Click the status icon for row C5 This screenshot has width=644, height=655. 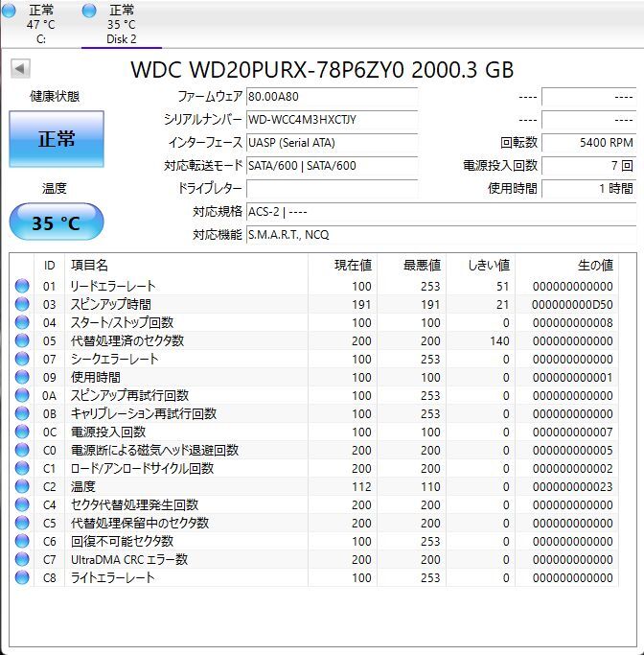coord(22,523)
